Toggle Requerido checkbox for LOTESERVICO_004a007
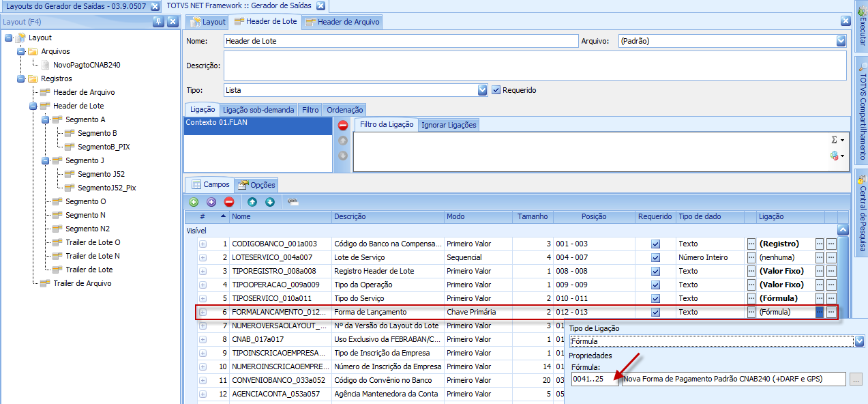This screenshot has width=868, height=404. tap(655, 257)
